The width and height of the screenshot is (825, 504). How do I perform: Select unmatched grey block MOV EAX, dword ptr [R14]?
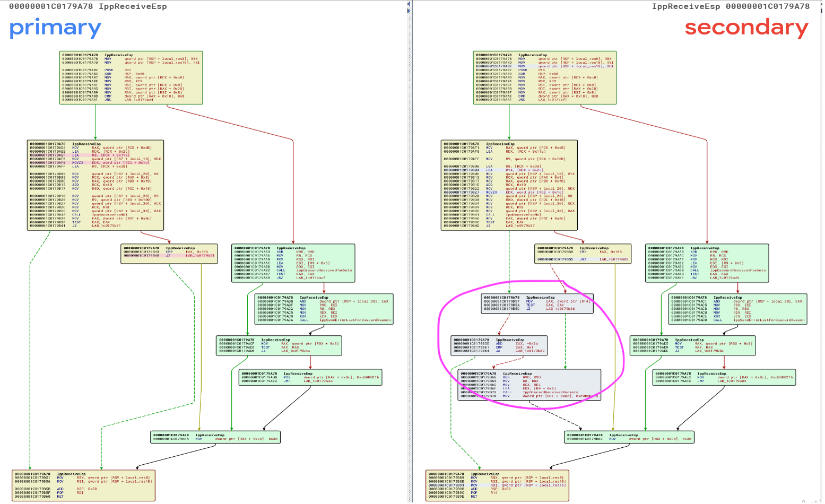[537, 303]
